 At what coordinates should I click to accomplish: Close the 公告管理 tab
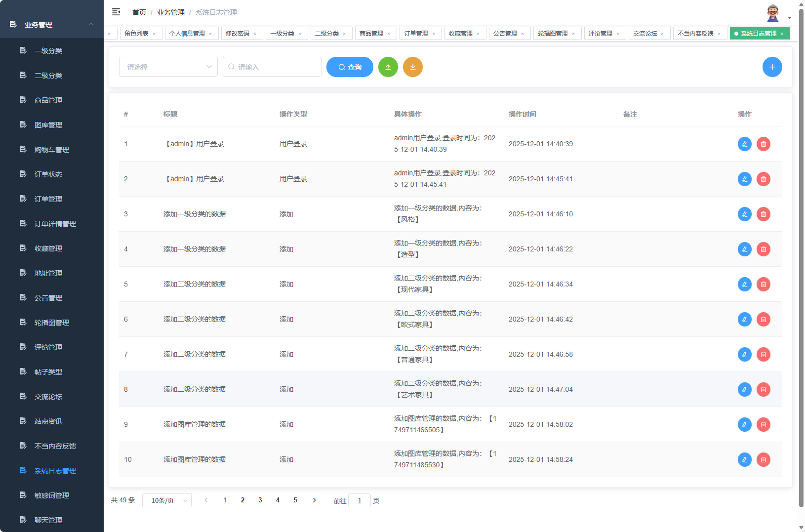point(523,34)
